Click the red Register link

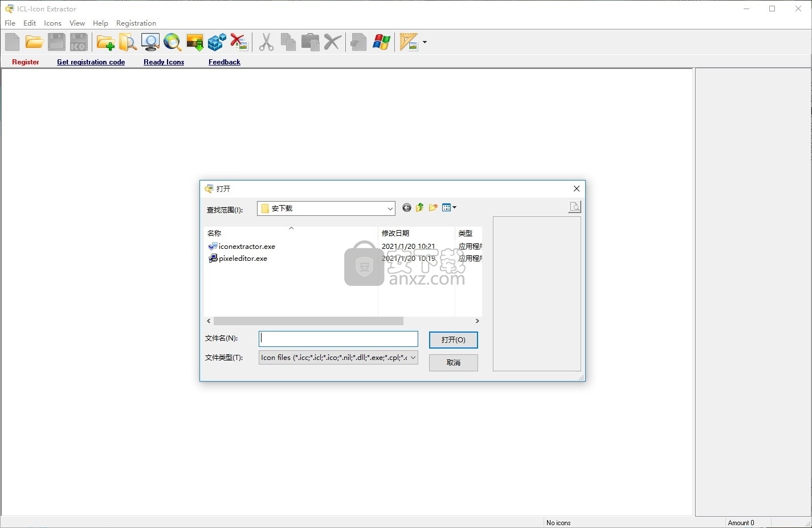coord(26,62)
